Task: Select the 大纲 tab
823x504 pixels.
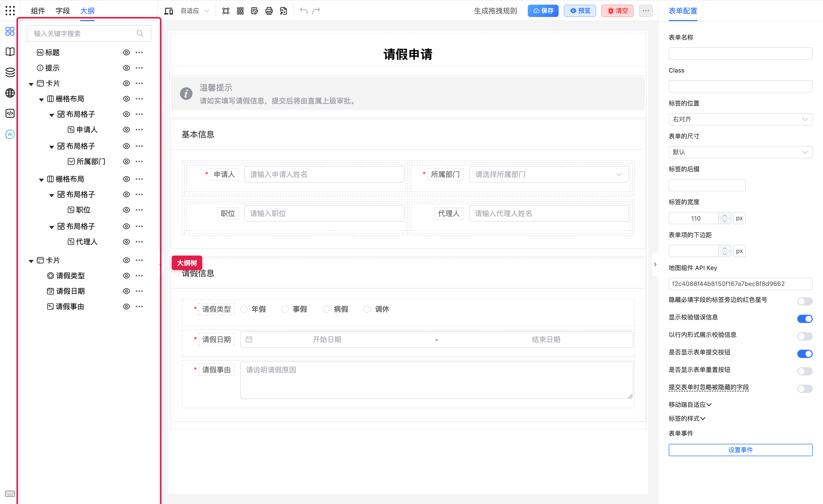Action: 87,11
